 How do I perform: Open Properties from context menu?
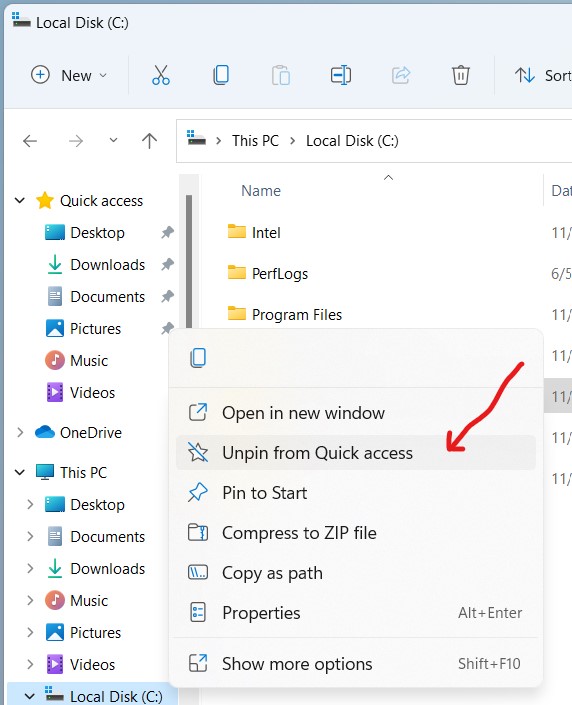click(356, 613)
